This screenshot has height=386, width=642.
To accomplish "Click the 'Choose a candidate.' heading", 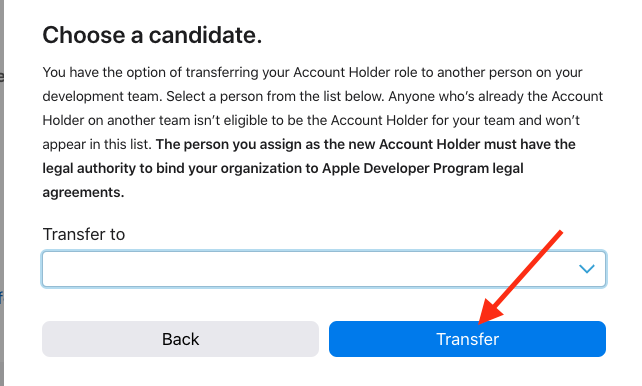I will (x=152, y=35).
